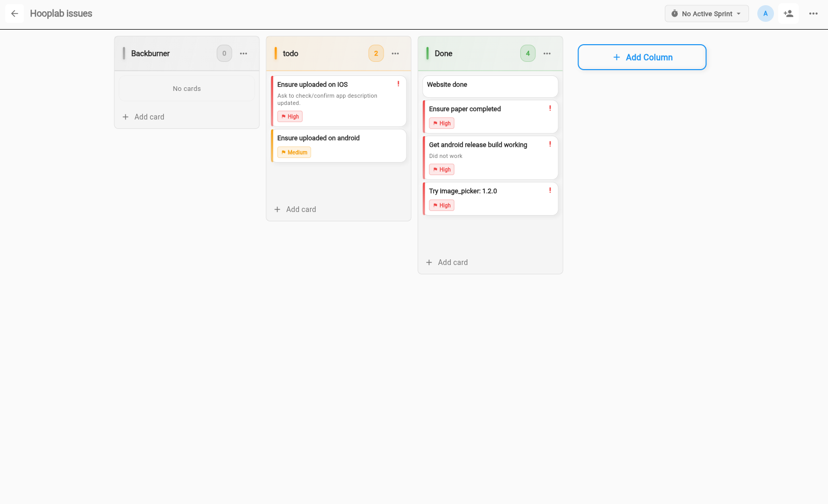This screenshot has width=828, height=504.
Task: Click High tag on Ensure paper completed
Action: pyautogui.click(x=442, y=123)
